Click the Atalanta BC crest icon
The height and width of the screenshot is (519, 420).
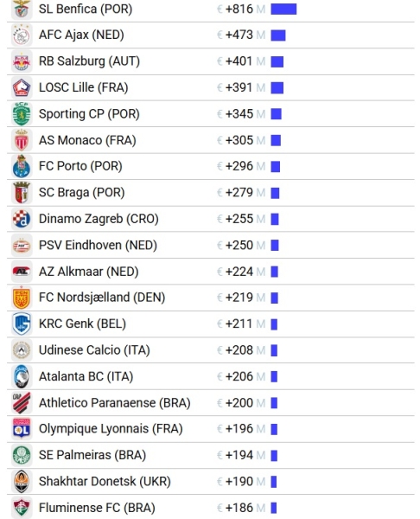[x=22, y=376]
